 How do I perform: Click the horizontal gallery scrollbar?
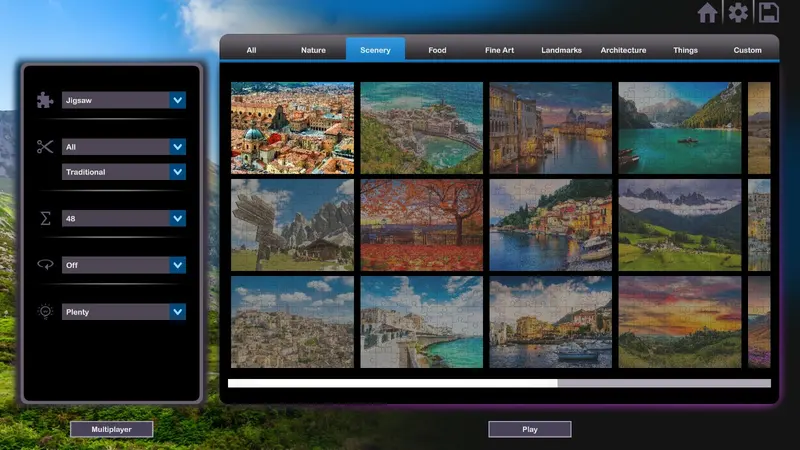pos(499,383)
